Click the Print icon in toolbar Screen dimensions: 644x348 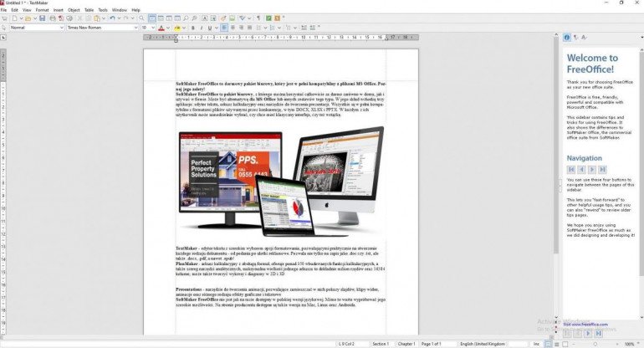click(x=53, y=18)
